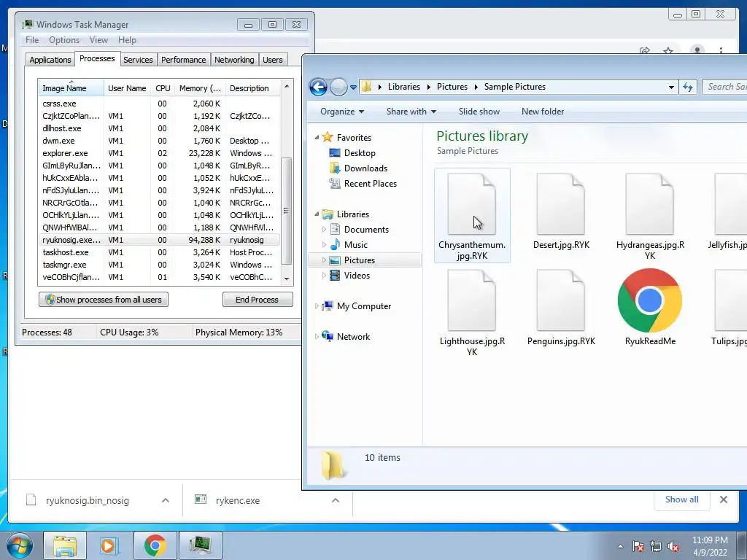Screen dimensions: 747x560
Task: Select the Penguins.jpg.RYK file icon
Action: pos(561,300)
